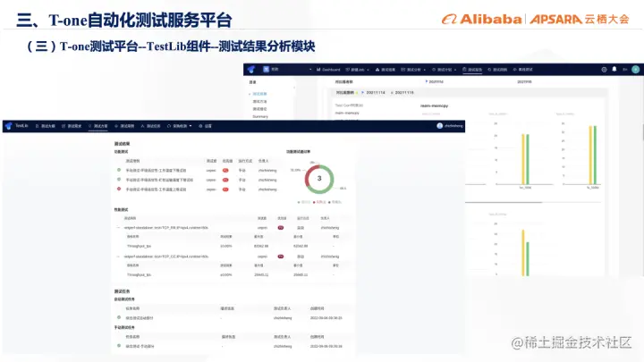Click the 20211114 comparison group label
Viewport: 644px width, 362px height.
point(376,93)
